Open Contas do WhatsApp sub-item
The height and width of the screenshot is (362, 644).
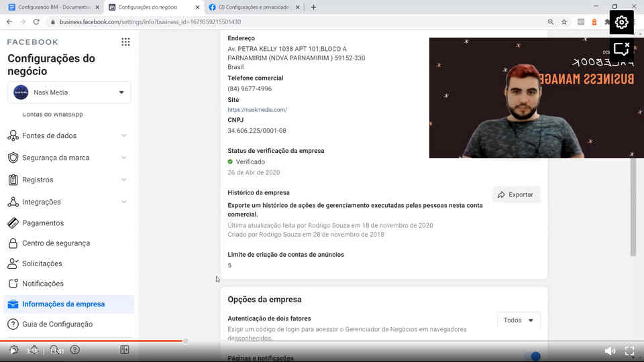click(x=52, y=115)
